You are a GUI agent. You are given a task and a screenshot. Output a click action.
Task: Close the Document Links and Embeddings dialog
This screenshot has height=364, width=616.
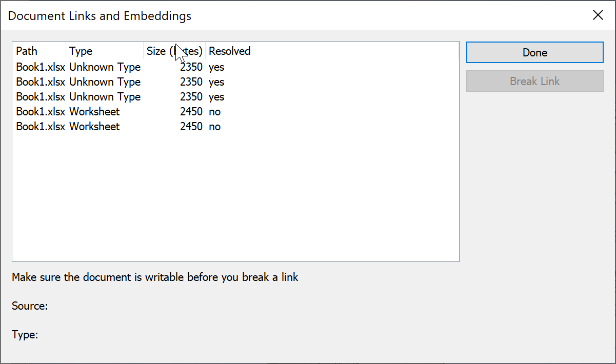tap(598, 15)
